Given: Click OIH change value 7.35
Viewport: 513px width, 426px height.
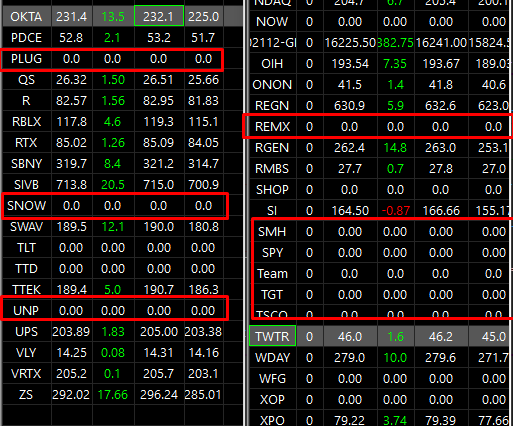Looking at the screenshot, I should [x=395, y=64].
